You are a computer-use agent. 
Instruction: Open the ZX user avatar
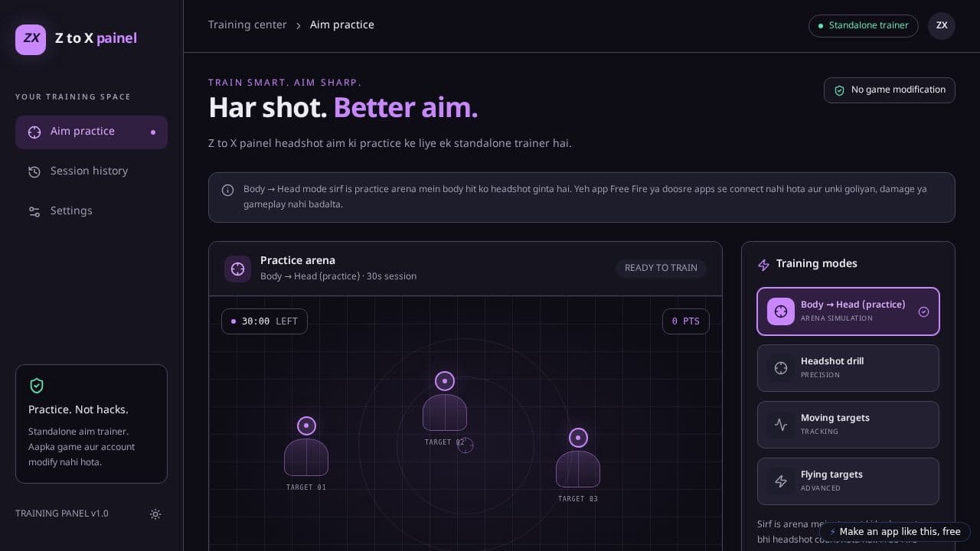pos(942,25)
